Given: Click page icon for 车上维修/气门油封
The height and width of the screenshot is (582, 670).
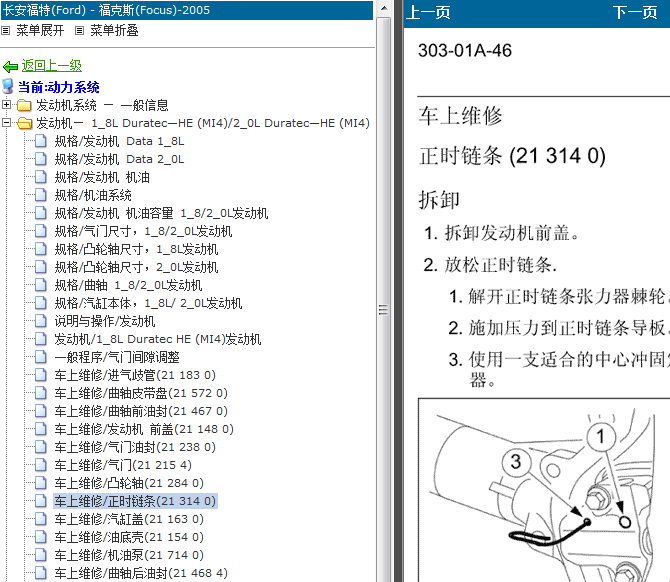Looking at the screenshot, I should [x=41, y=447].
